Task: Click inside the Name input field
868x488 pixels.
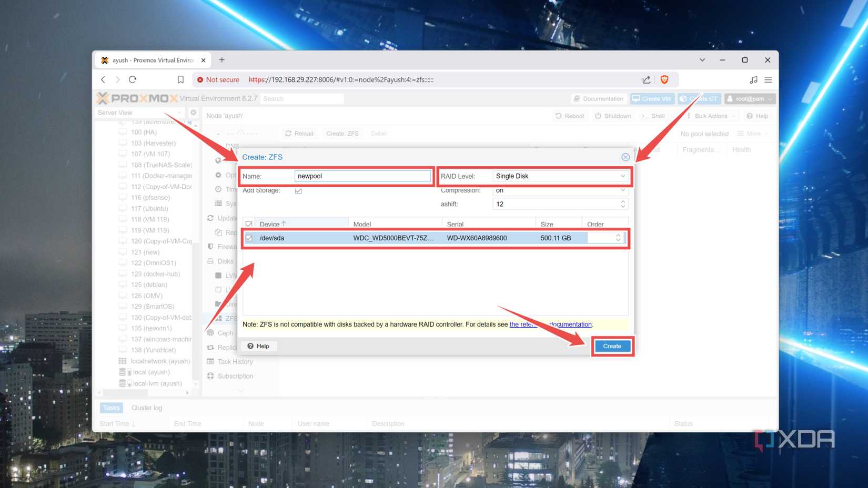Action: click(363, 176)
